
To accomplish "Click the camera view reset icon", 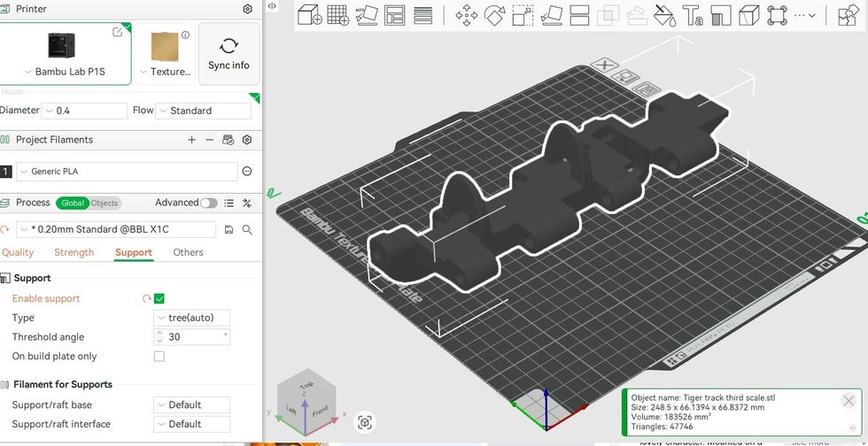I will click(365, 423).
